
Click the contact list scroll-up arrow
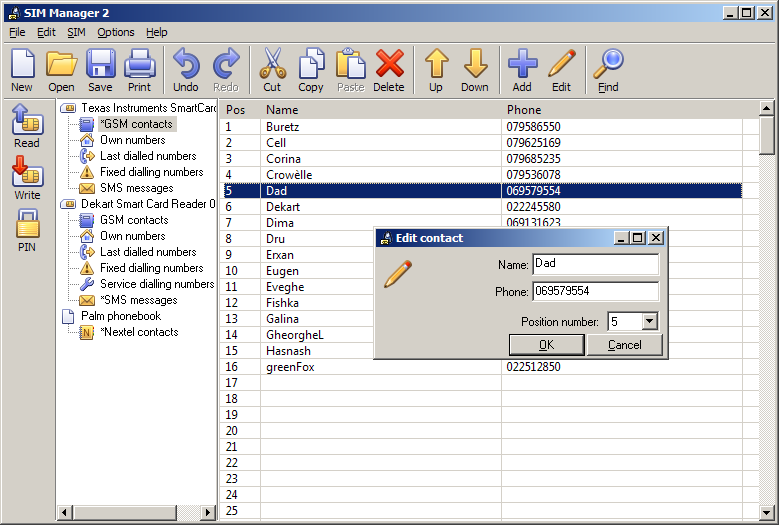(x=767, y=108)
